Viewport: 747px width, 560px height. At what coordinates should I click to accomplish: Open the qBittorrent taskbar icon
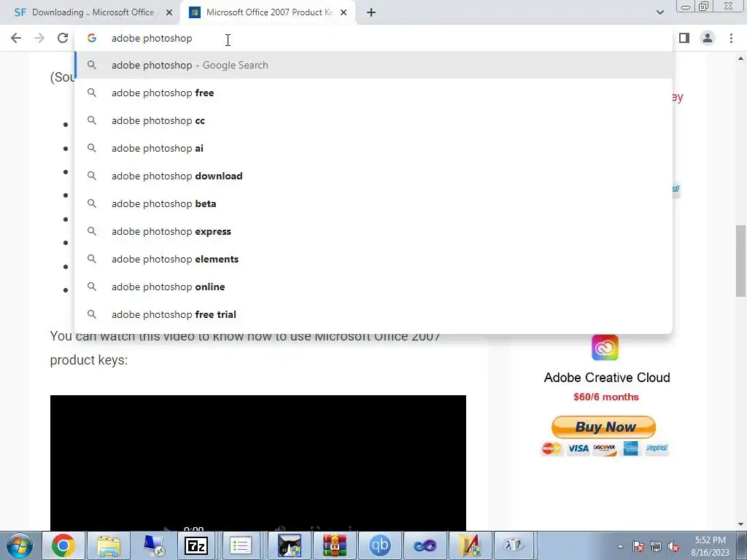click(x=379, y=545)
